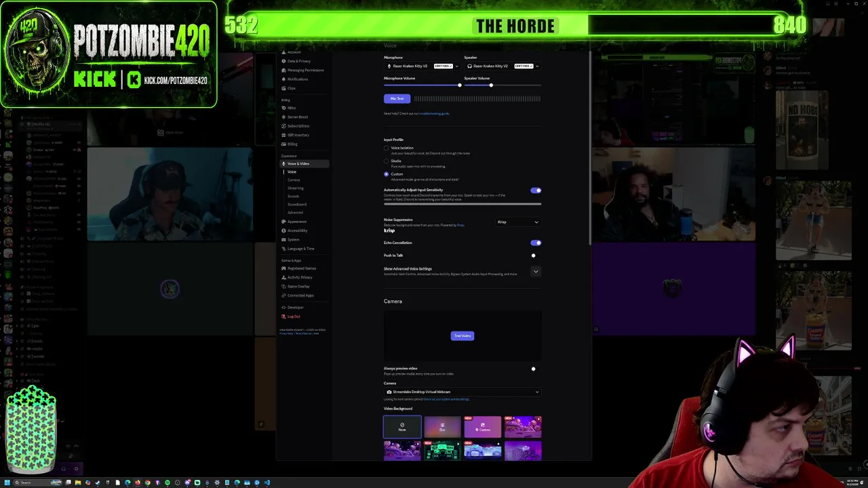Click the Privacy Policy link
Screen dimensions: 868x488
[286, 333]
